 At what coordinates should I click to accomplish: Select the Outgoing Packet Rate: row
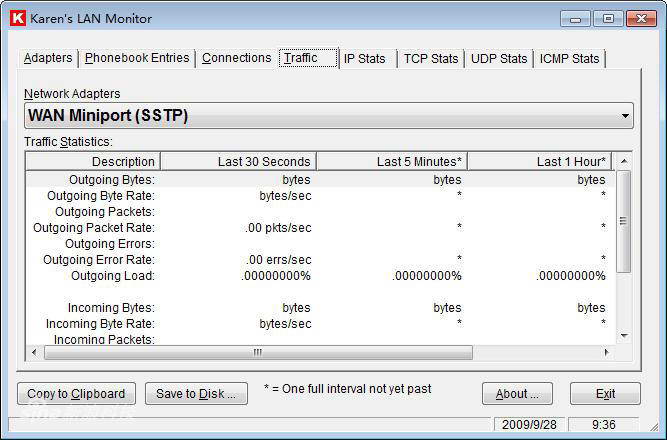click(x=320, y=228)
